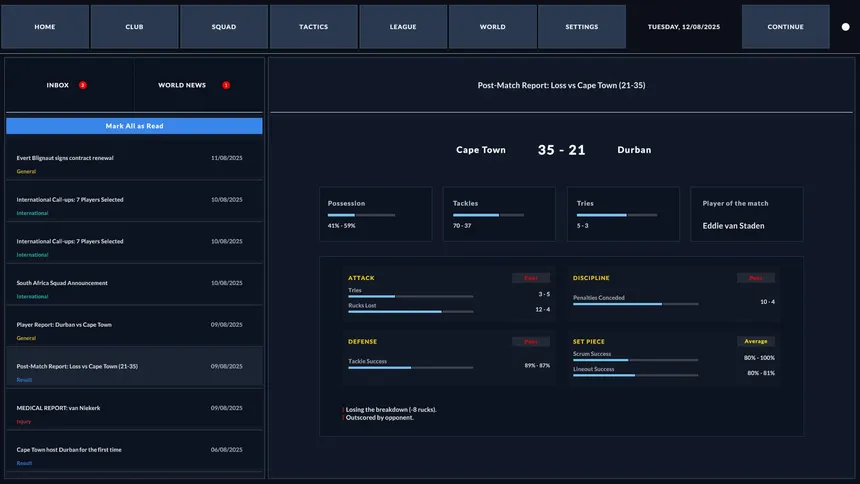Image resolution: width=860 pixels, height=484 pixels.
Task: Click the Rucks Lost bar
Action: coord(411,312)
